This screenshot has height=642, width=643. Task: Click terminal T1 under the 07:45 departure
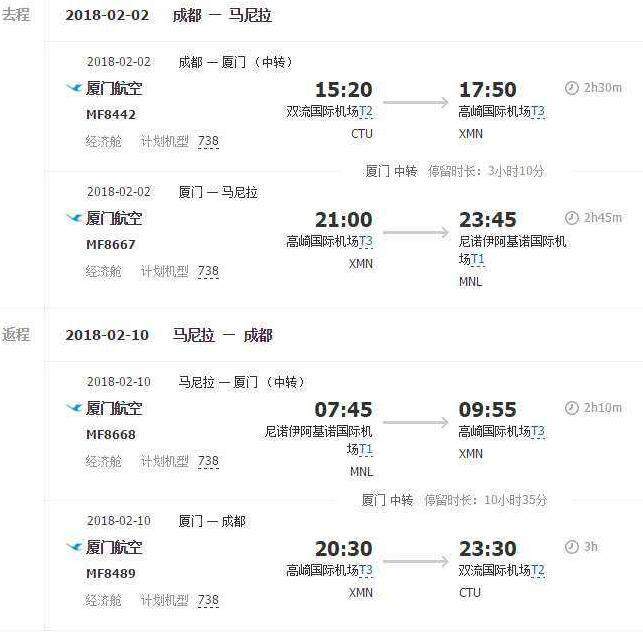click(366, 449)
